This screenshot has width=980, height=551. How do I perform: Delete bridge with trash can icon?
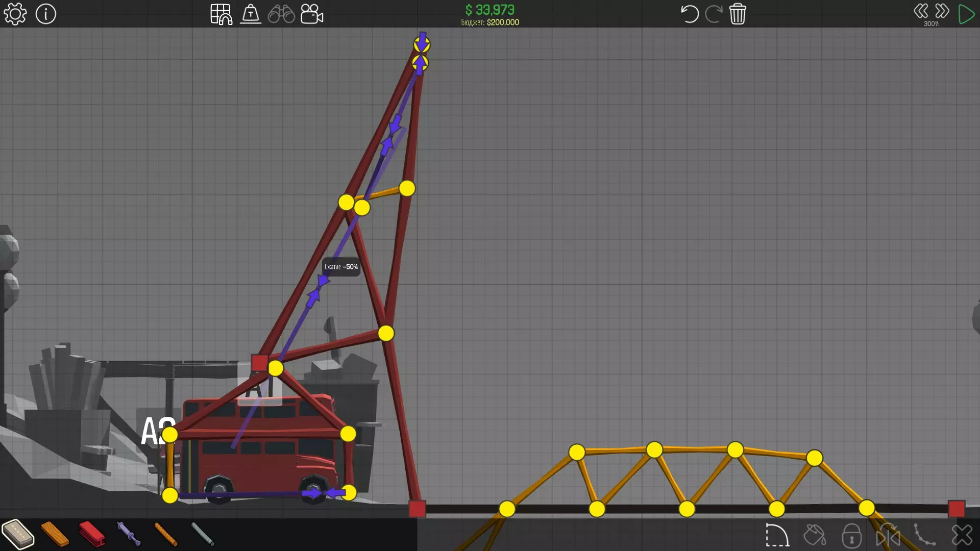tap(738, 14)
